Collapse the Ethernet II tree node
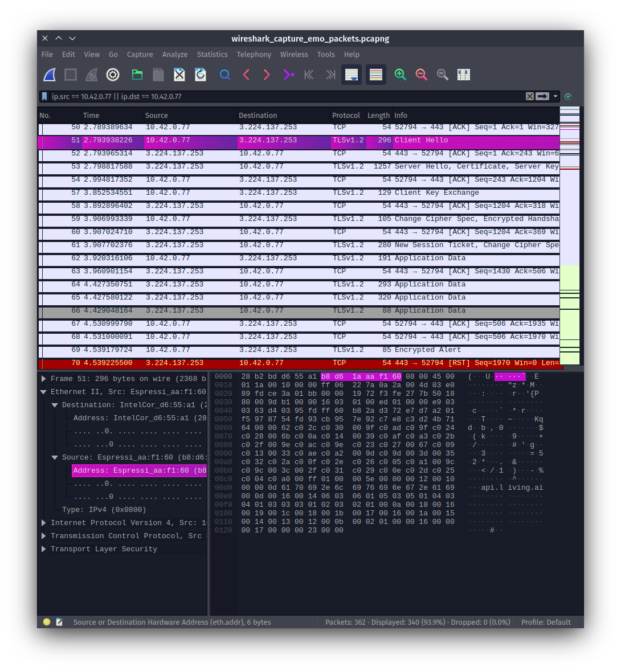Screen dimensions: 621x672 pos(44,392)
